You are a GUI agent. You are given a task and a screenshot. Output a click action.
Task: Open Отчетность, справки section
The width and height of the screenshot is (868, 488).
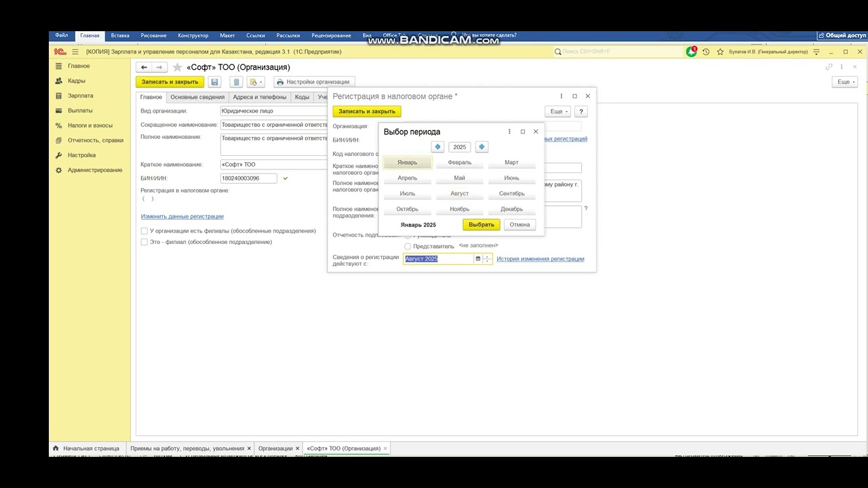point(96,140)
